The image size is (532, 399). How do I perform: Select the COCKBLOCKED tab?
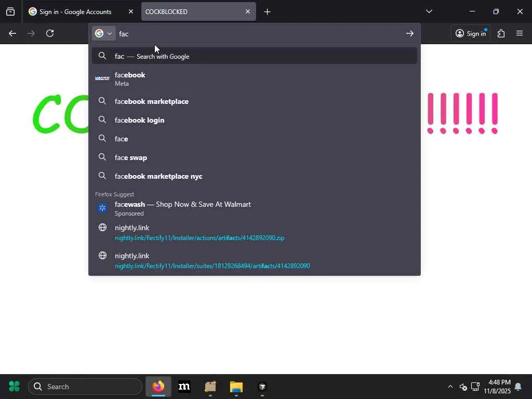(x=198, y=11)
